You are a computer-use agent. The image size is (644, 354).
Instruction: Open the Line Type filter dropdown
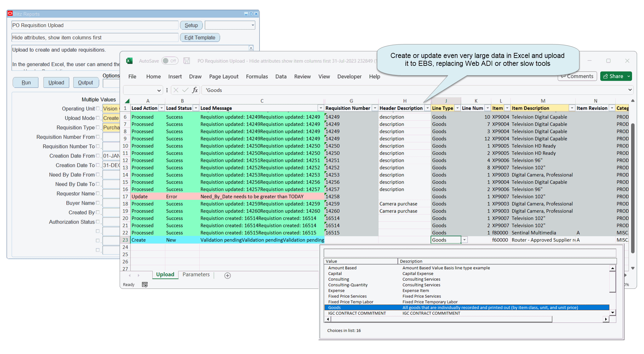click(x=458, y=108)
